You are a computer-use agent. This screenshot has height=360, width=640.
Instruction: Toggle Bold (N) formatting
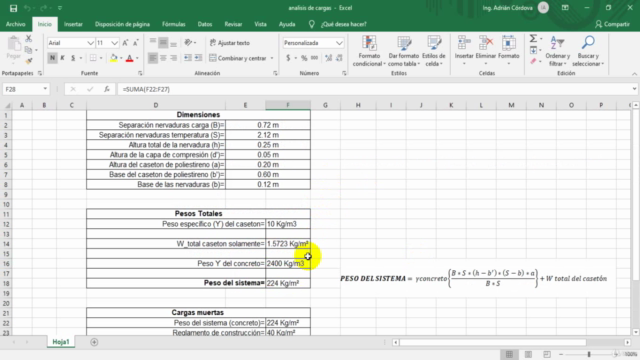tap(52, 58)
